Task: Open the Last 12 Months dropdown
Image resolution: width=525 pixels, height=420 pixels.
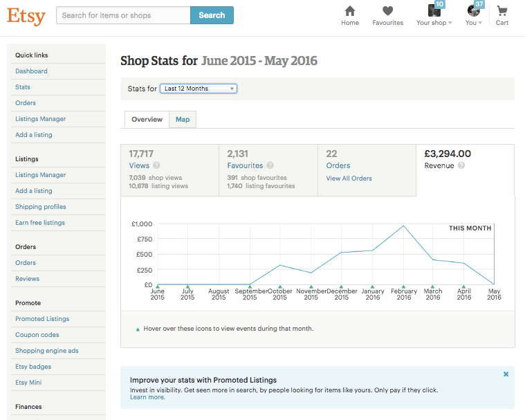Action: [x=199, y=89]
